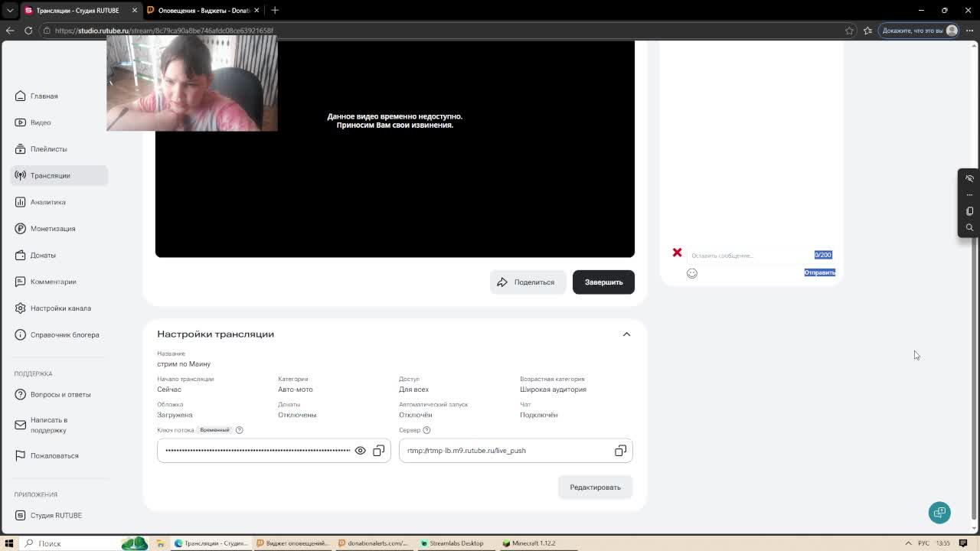Open the Windows Start menu
Image resolution: width=980 pixels, height=551 pixels.
pyautogui.click(x=9, y=543)
